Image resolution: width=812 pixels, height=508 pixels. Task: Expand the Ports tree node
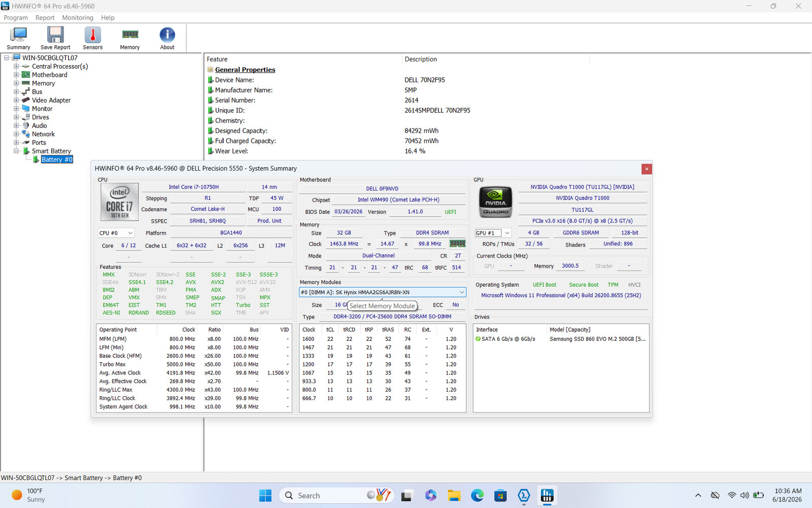pyautogui.click(x=16, y=143)
